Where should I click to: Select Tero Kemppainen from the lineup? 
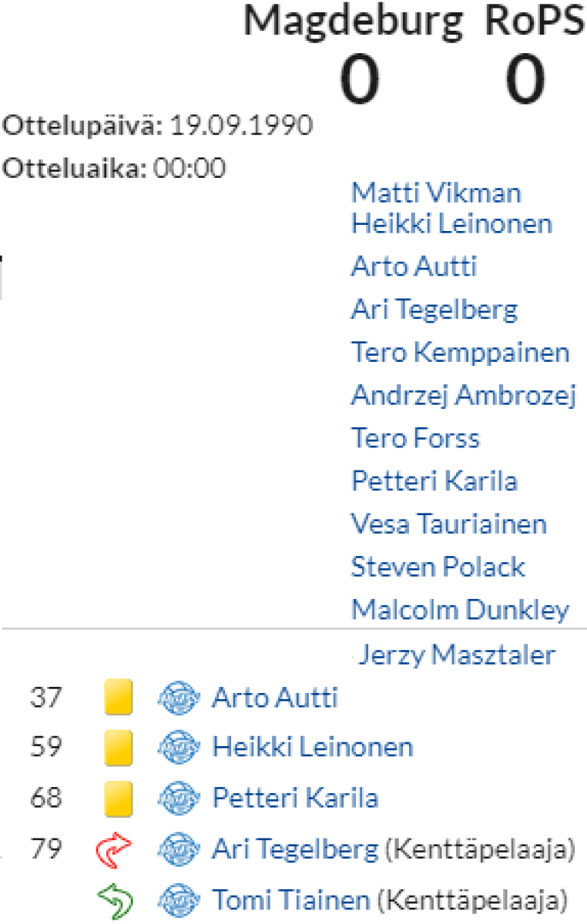(x=460, y=353)
